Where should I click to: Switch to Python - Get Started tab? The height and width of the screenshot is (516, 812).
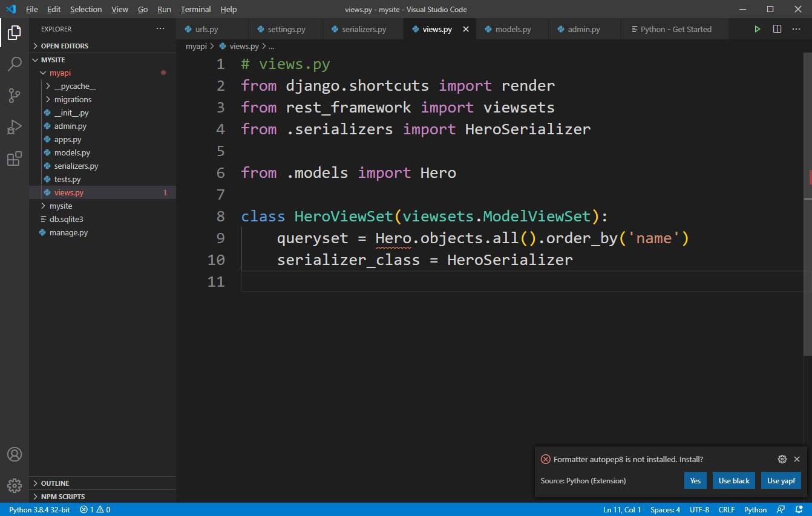tap(675, 29)
